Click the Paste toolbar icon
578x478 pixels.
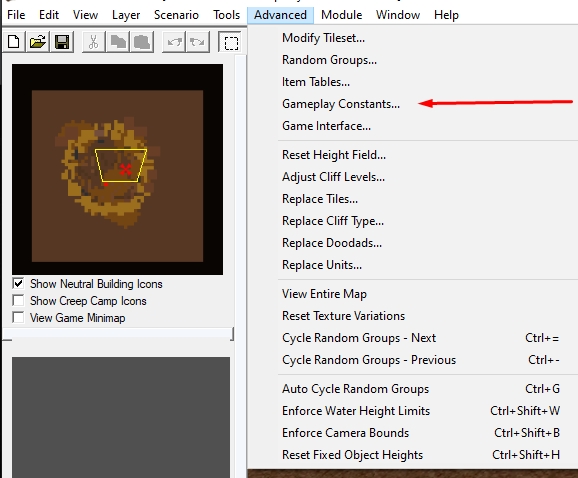pos(142,42)
